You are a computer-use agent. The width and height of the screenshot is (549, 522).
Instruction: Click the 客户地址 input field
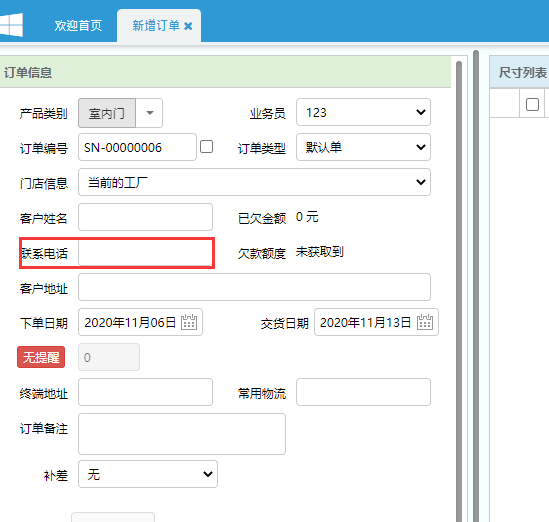[254, 287]
